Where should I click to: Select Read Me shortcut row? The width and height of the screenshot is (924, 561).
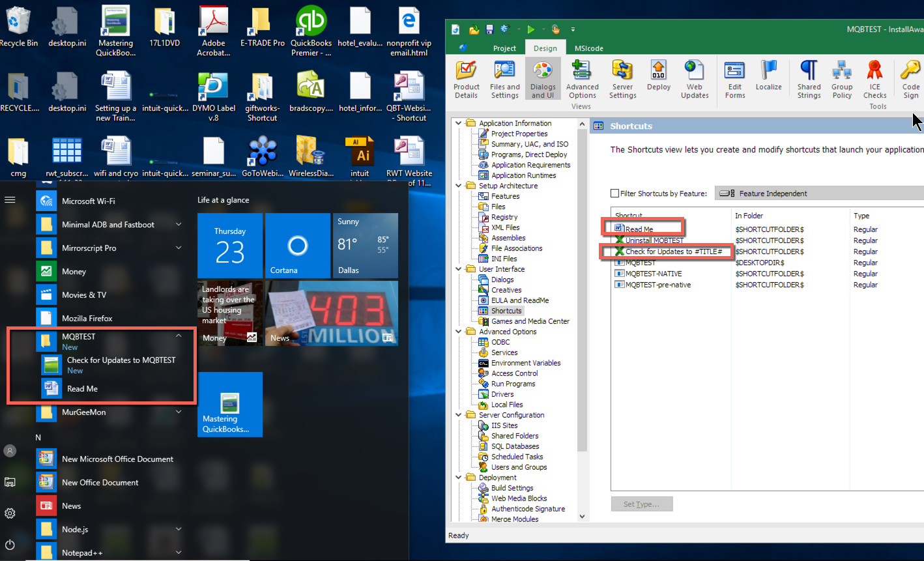coord(639,229)
